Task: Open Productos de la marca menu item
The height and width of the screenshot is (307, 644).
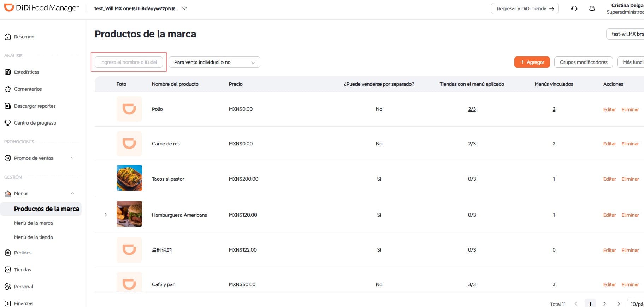Action: (x=41, y=209)
